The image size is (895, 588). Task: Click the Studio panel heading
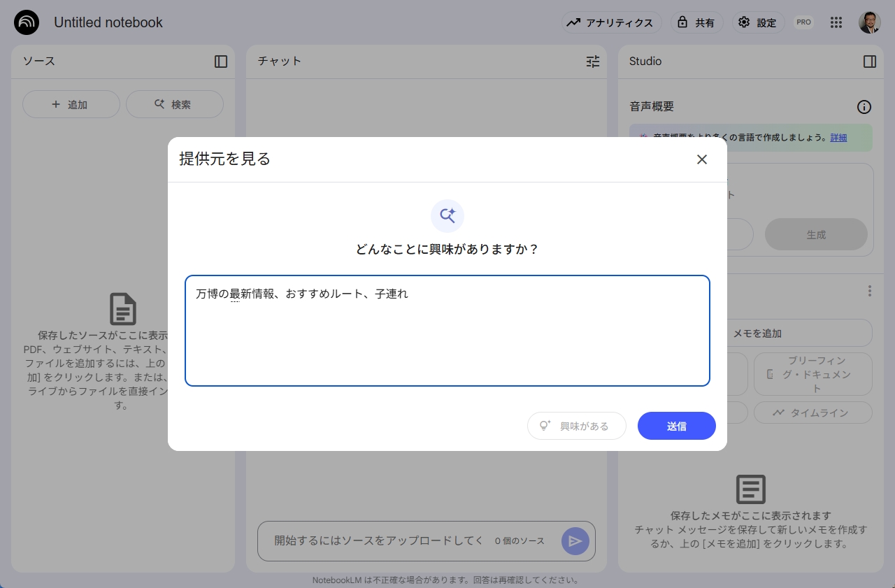tap(645, 61)
